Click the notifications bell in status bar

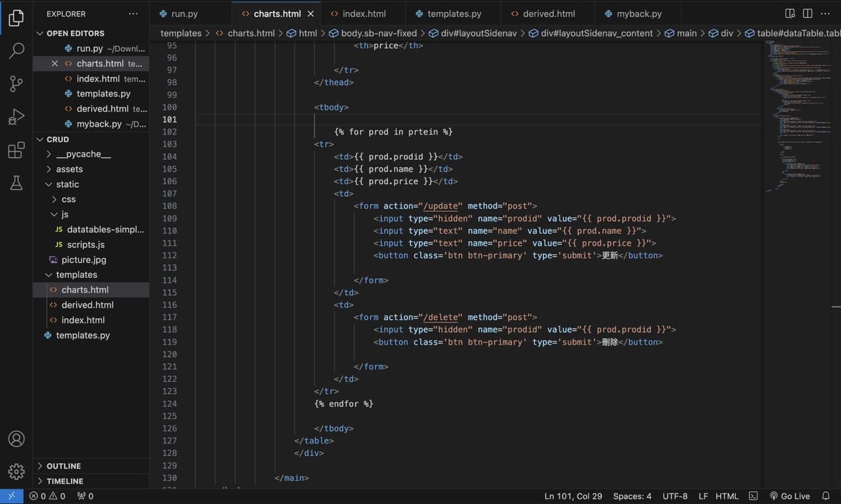pyautogui.click(x=827, y=495)
